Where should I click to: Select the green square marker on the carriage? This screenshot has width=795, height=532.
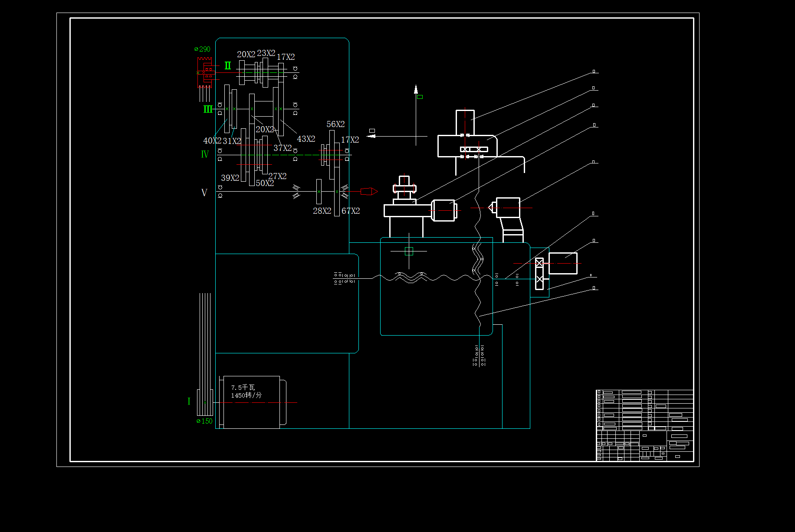coord(409,251)
